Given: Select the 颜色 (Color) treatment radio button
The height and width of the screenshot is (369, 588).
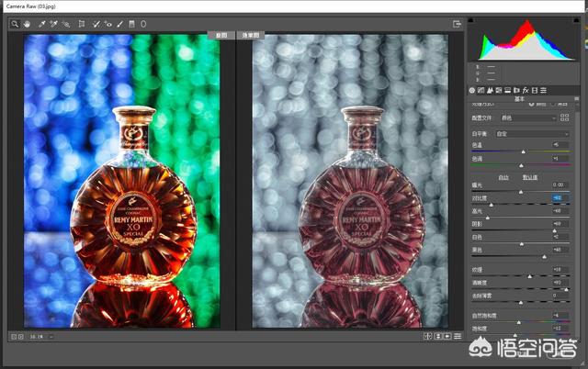Looking at the screenshot, I should pyautogui.click(x=531, y=104).
